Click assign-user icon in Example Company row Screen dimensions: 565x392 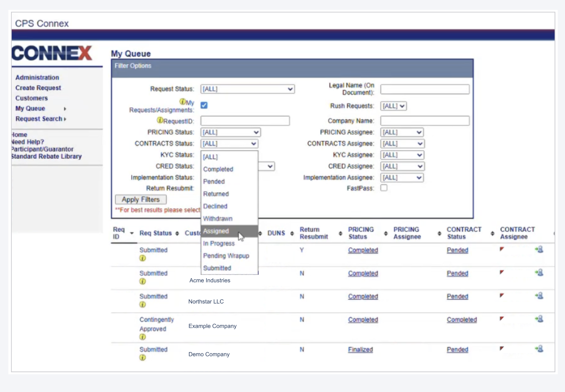(x=539, y=319)
